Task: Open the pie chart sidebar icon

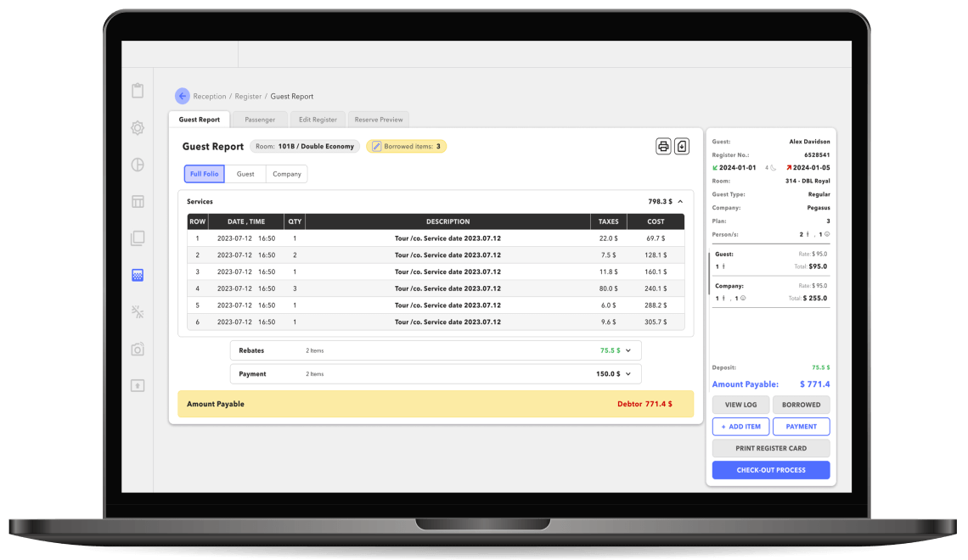Action: [138, 165]
